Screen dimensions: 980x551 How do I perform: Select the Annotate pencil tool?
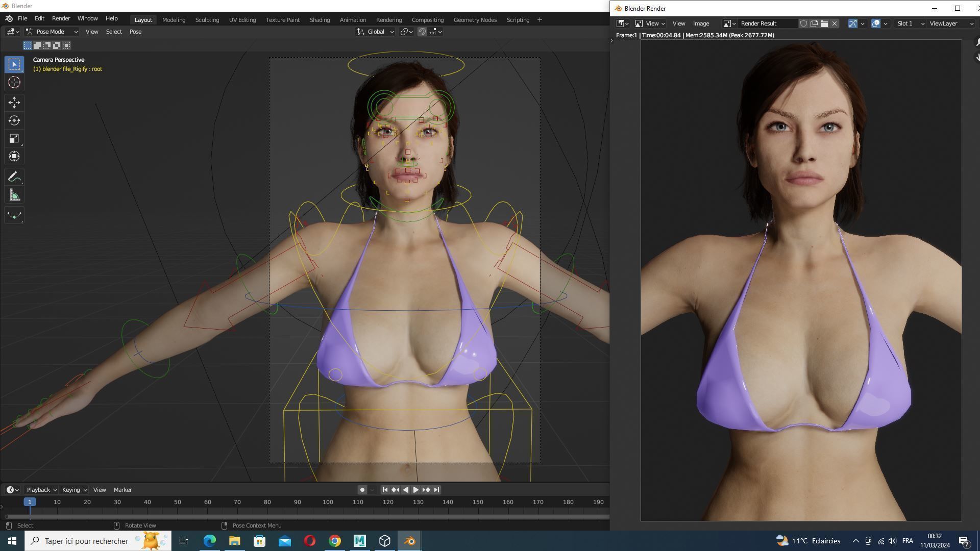14,177
